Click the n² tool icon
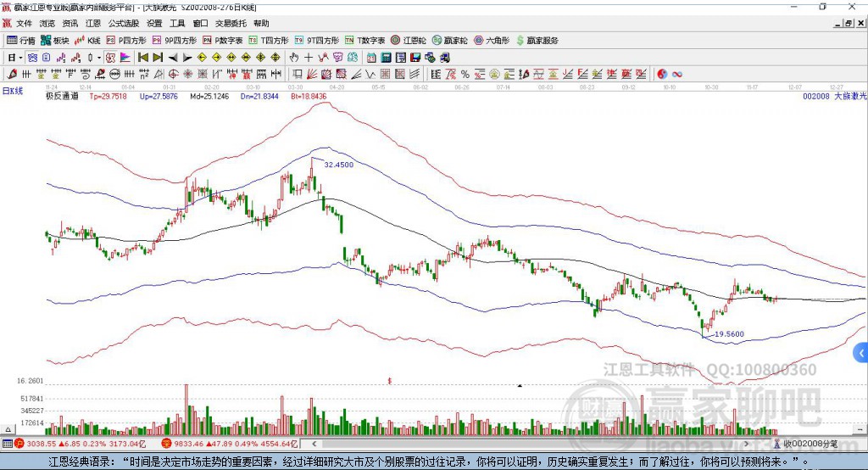Viewport: 868px width, 470px height. click(x=144, y=74)
